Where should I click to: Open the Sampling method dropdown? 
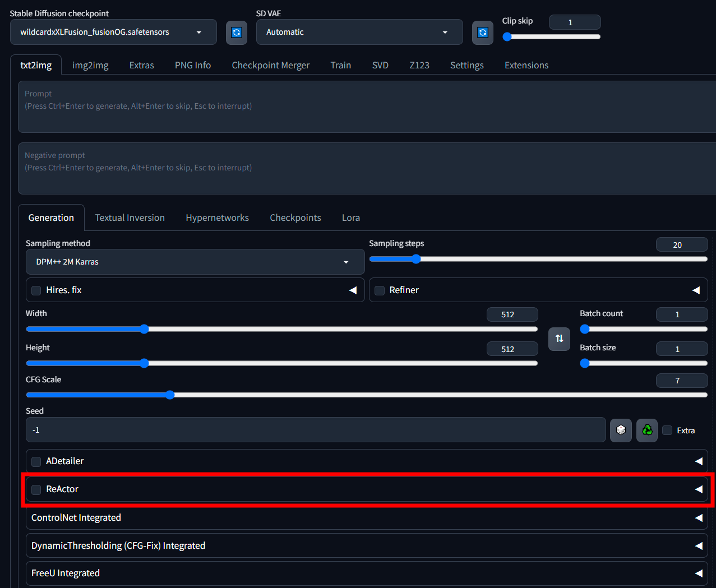point(195,262)
